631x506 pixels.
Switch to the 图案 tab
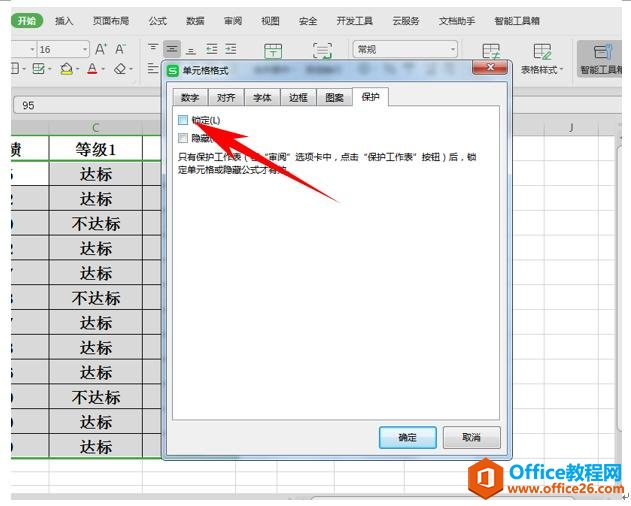(334, 97)
